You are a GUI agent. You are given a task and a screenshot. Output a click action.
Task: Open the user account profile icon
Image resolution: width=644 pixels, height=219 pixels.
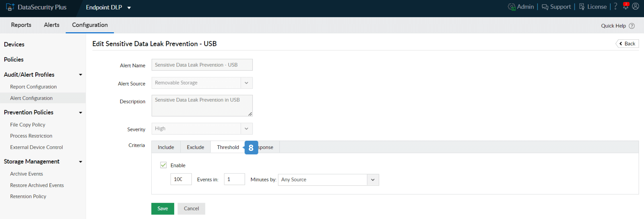tap(635, 6)
